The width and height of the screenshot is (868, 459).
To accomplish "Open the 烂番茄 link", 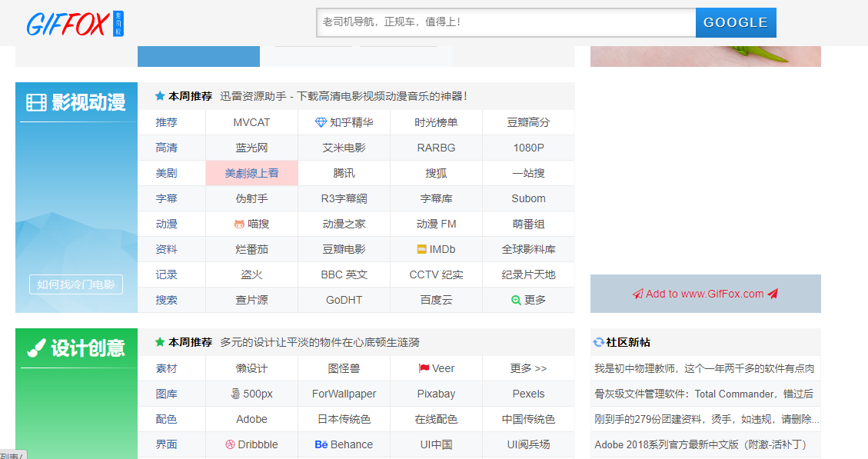I will click(252, 250).
